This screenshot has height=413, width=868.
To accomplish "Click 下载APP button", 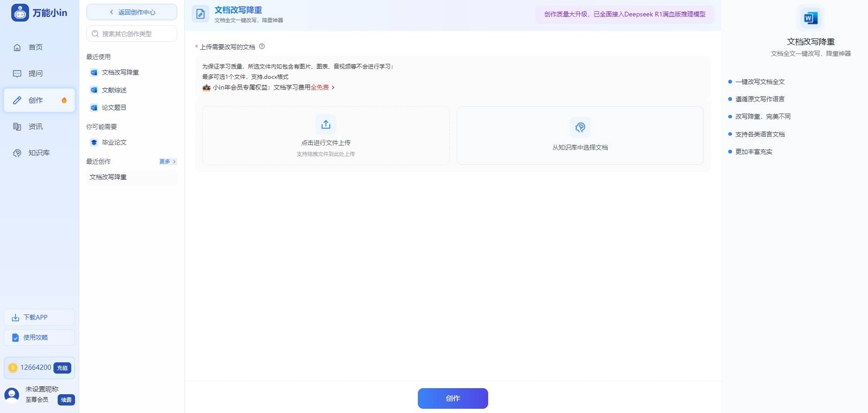I will pyautogui.click(x=39, y=317).
